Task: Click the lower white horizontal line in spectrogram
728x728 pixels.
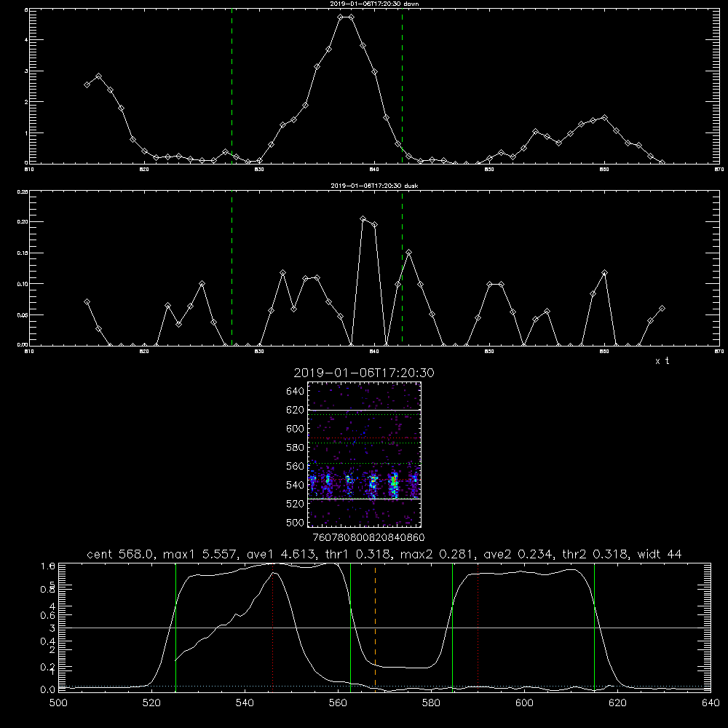Action: point(365,499)
